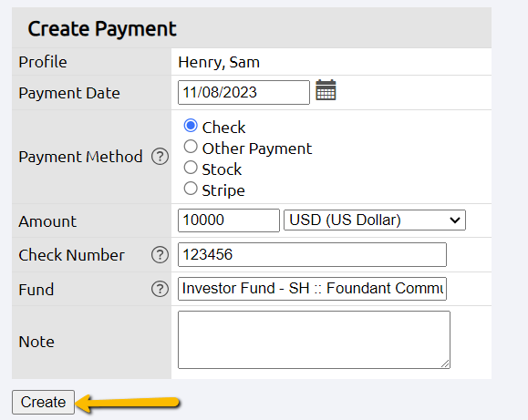Choose Stock as payment method
This screenshot has width=528, height=420.
[191, 168]
